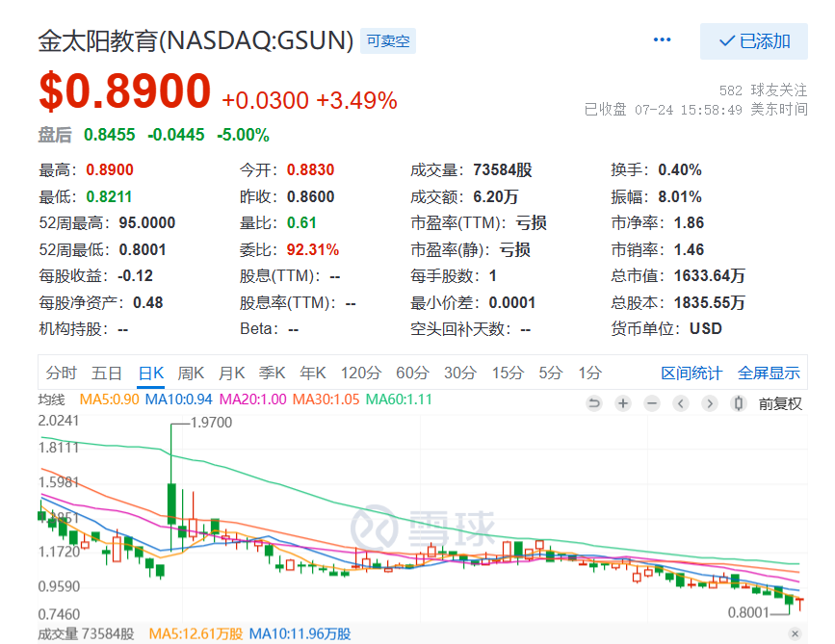This screenshot has width=835, height=644.
Task: Click the after-hours price 0.8455
Action: tap(109, 135)
